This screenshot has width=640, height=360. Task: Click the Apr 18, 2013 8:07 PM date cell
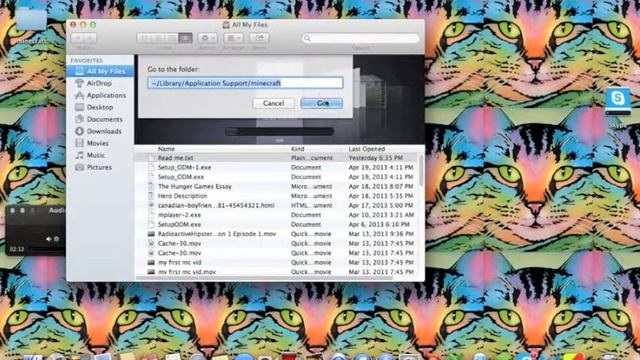(381, 187)
